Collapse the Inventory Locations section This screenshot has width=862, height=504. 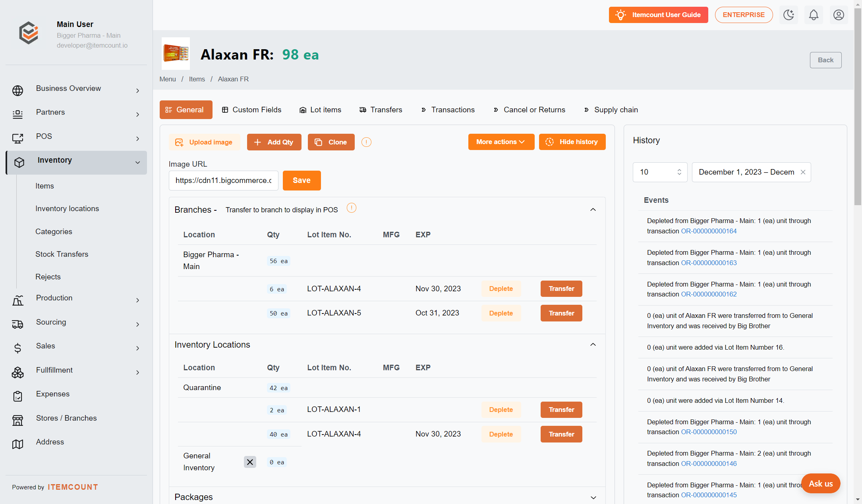(x=593, y=344)
